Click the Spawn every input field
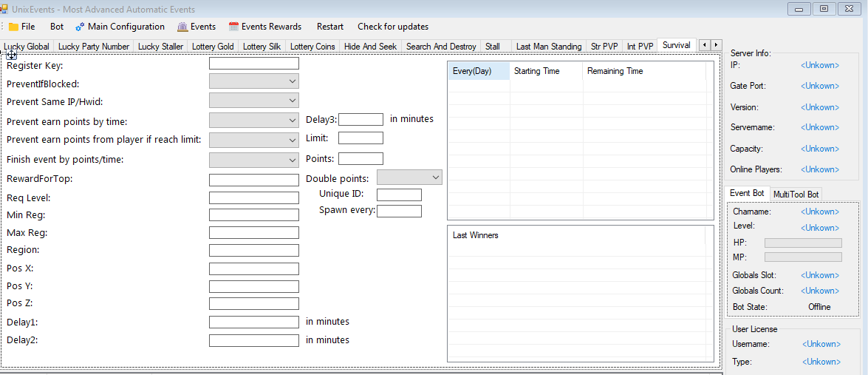 point(399,211)
